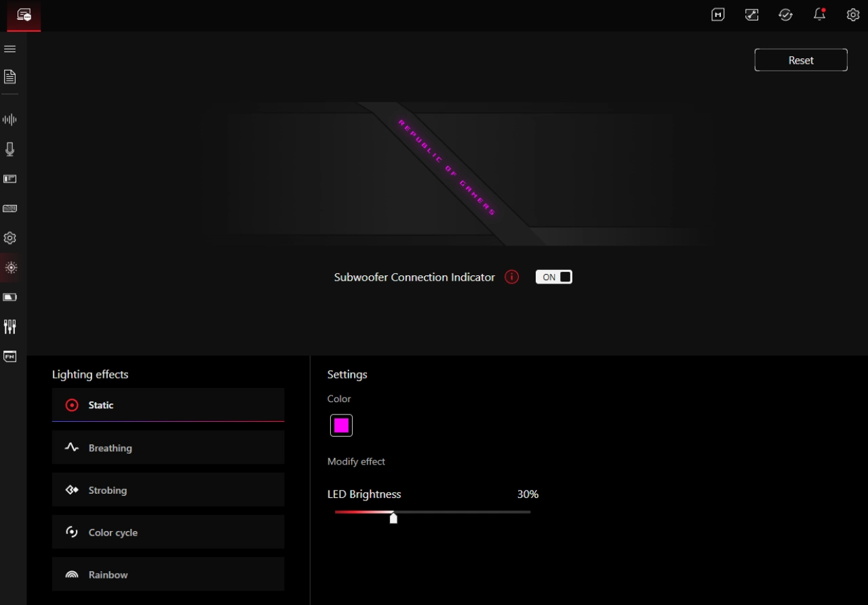Viewport: 868px width, 605px height.
Task: Select the Static lighting effect
Action: [x=168, y=405]
